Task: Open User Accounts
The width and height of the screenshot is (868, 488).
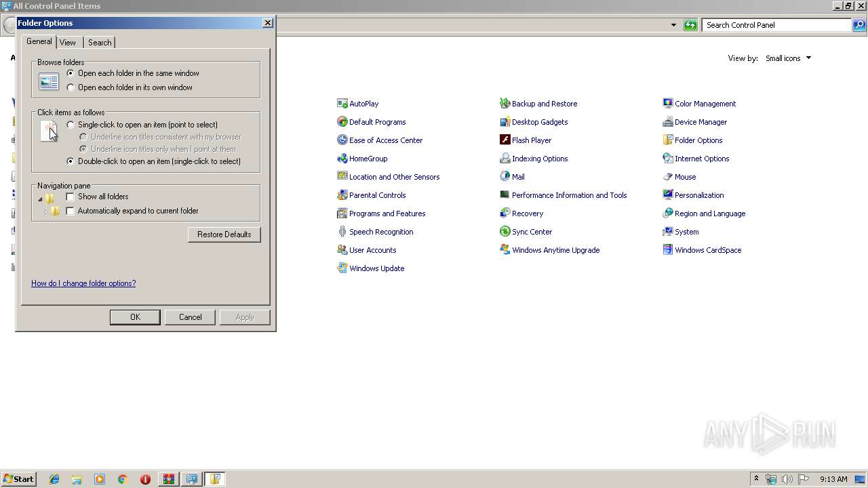Action: click(366, 250)
